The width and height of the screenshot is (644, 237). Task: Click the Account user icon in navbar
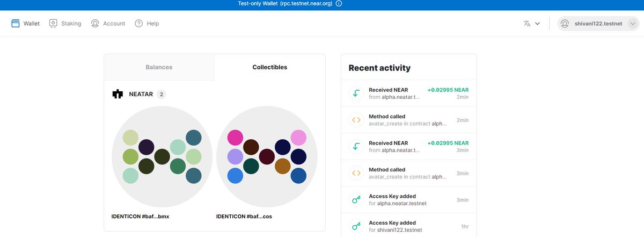[95, 24]
